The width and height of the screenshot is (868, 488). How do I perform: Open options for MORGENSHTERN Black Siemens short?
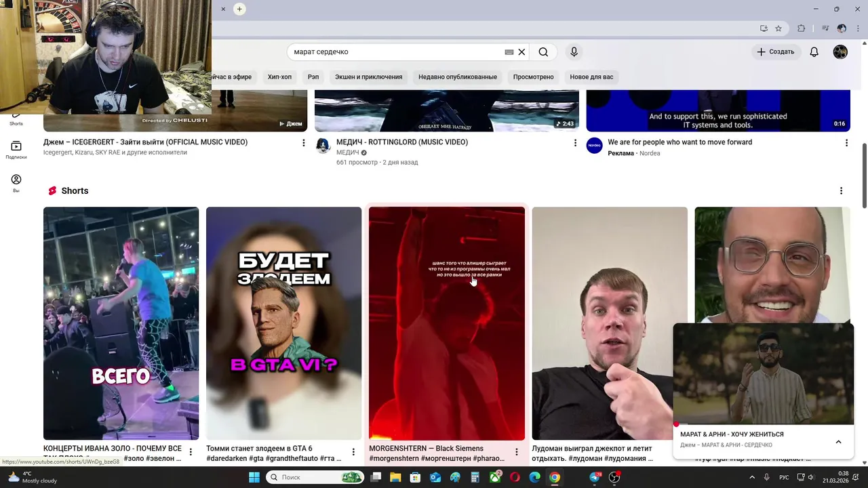pyautogui.click(x=516, y=452)
